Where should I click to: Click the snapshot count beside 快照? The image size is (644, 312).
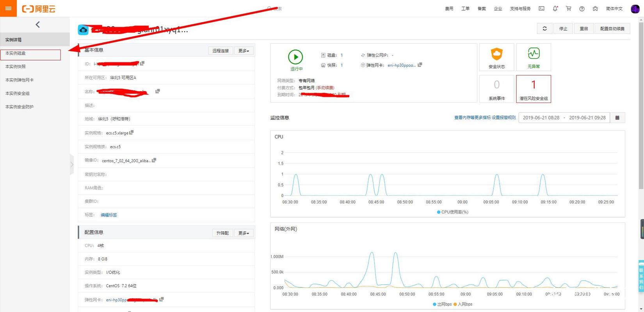tap(342, 65)
